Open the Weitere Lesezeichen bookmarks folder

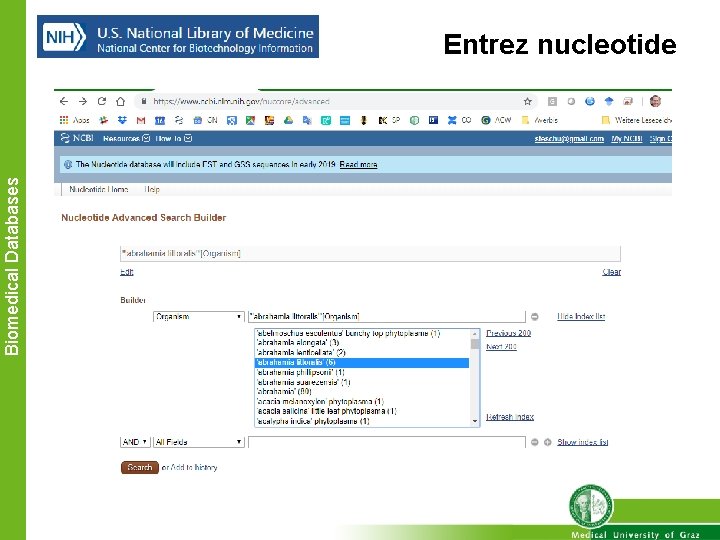tap(636, 120)
